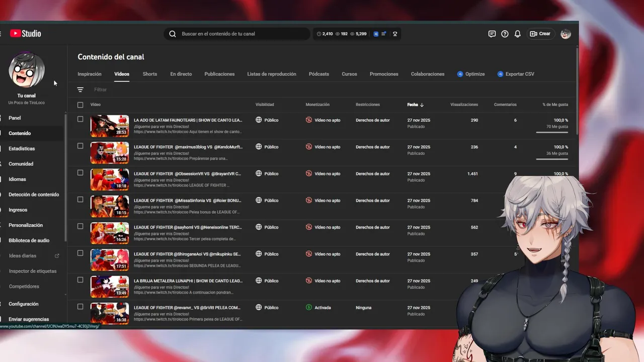Sort by Visualizaciones column header
644x362 pixels.
[x=464, y=105]
